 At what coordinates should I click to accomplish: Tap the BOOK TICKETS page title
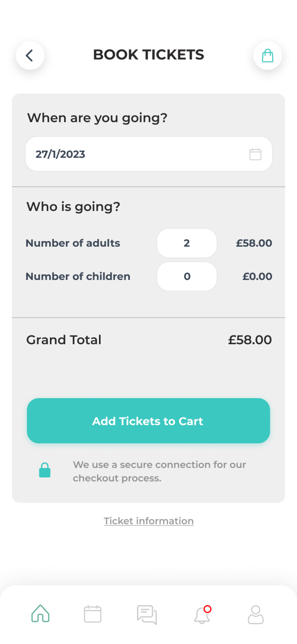149,55
